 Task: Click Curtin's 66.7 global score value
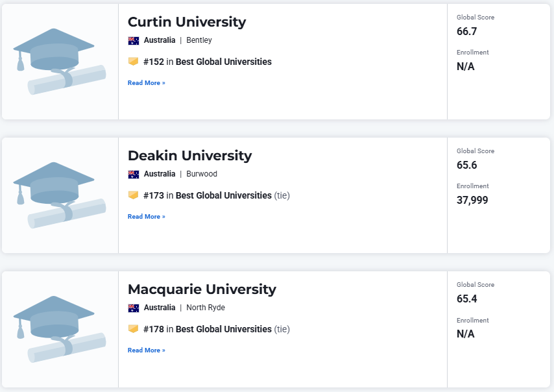tap(467, 31)
